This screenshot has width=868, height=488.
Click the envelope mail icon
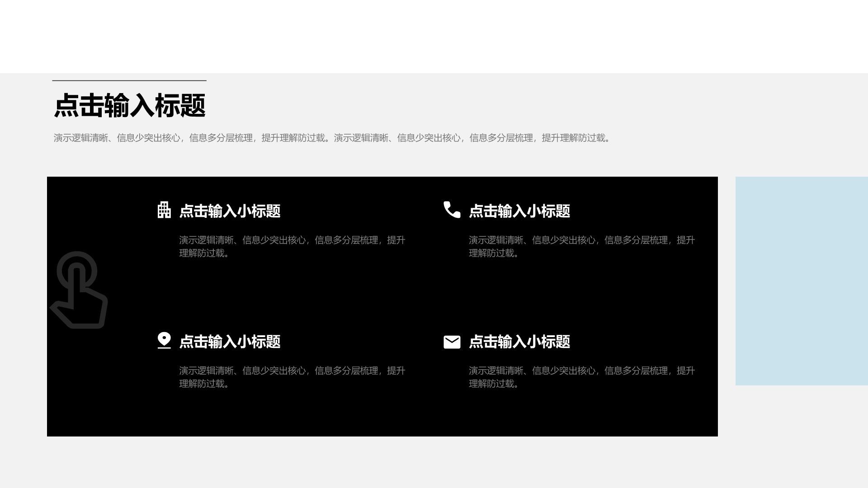coord(452,342)
